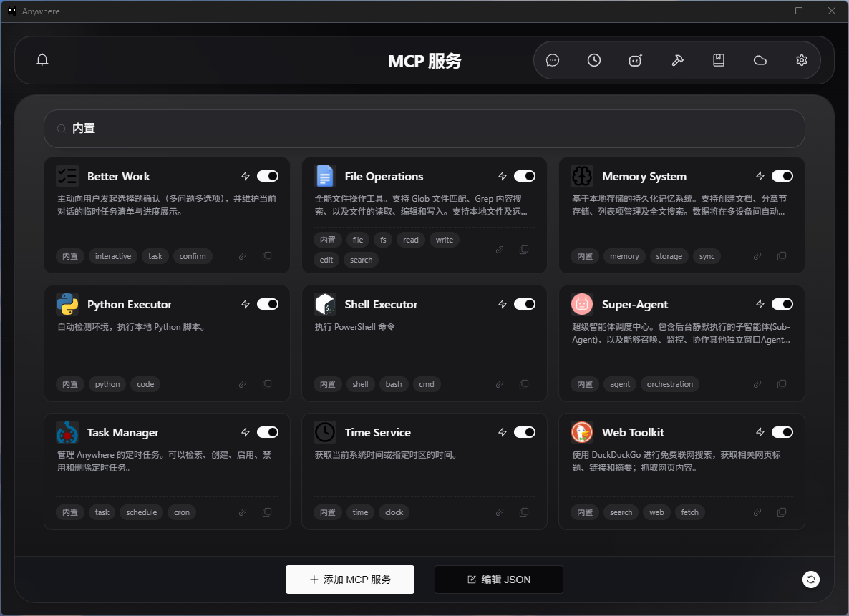
Task: Click the copy icon on Memory System card
Action: coord(782,256)
